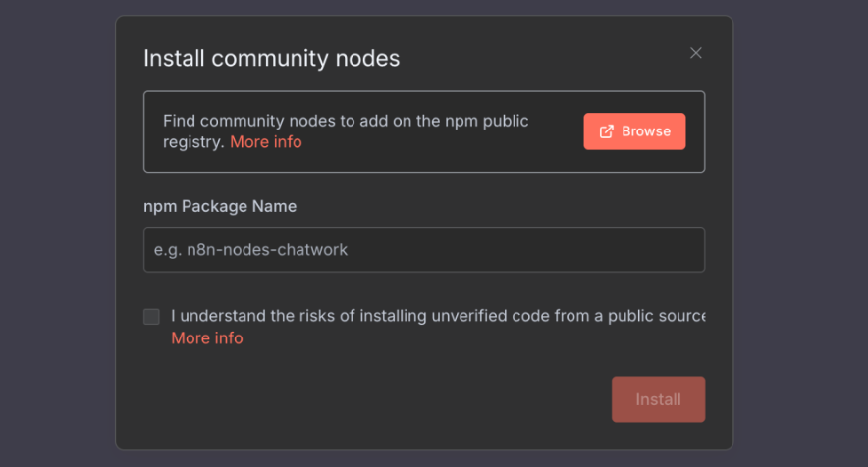Focus the npm Package Name input field
This screenshot has width=868, height=467.
click(x=423, y=250)
